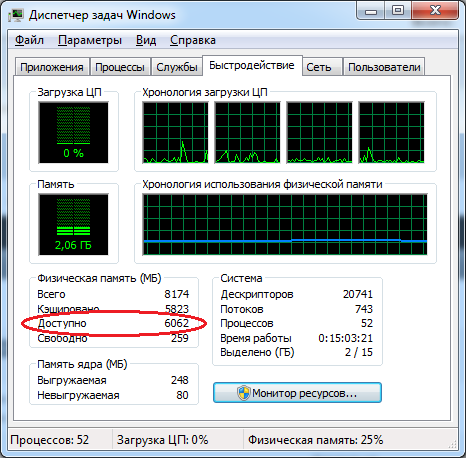Click the physical memory usage history graph
This screenshot has height=462, width=466.
(285, 225)
